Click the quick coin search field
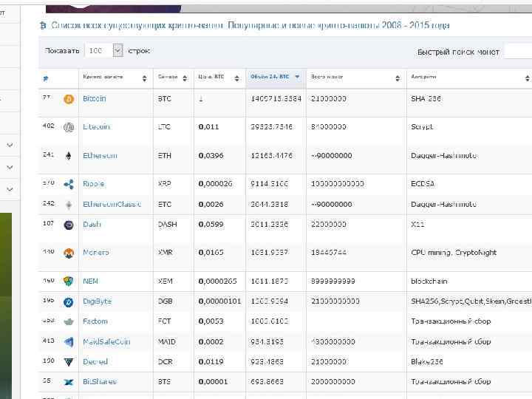This screenshot has height=399, width=532. point(518,52)
